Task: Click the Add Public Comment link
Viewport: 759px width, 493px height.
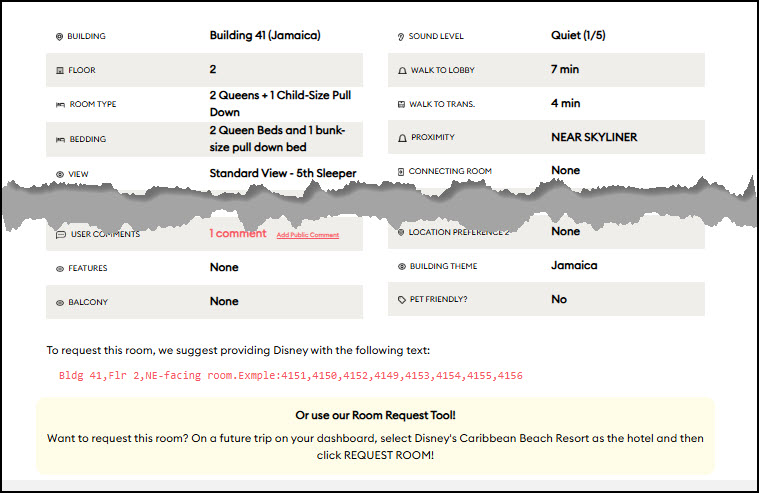Action: click(x=308, y=235)
